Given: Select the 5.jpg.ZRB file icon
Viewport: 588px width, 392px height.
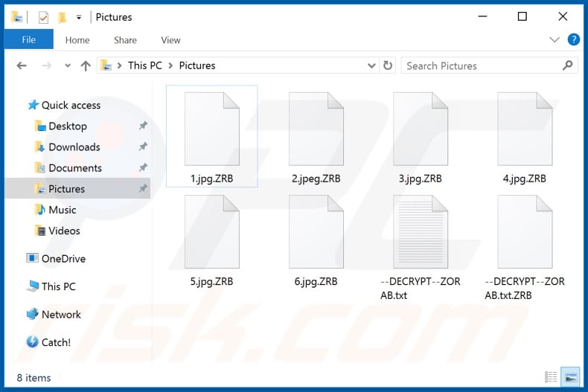Looking at the screenshot, I should (212, 231).
